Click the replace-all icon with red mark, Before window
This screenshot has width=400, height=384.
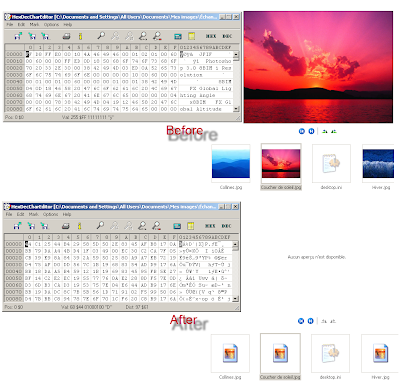157,36
